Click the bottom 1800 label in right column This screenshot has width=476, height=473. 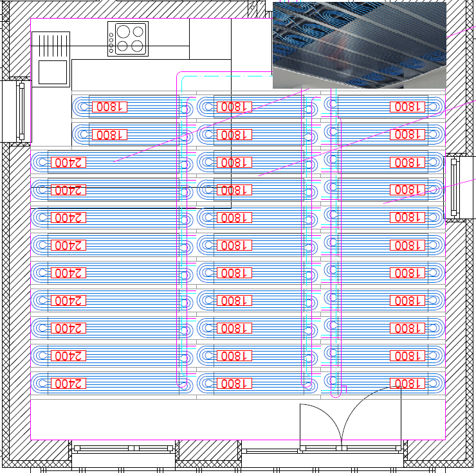[x=408, y=384]
